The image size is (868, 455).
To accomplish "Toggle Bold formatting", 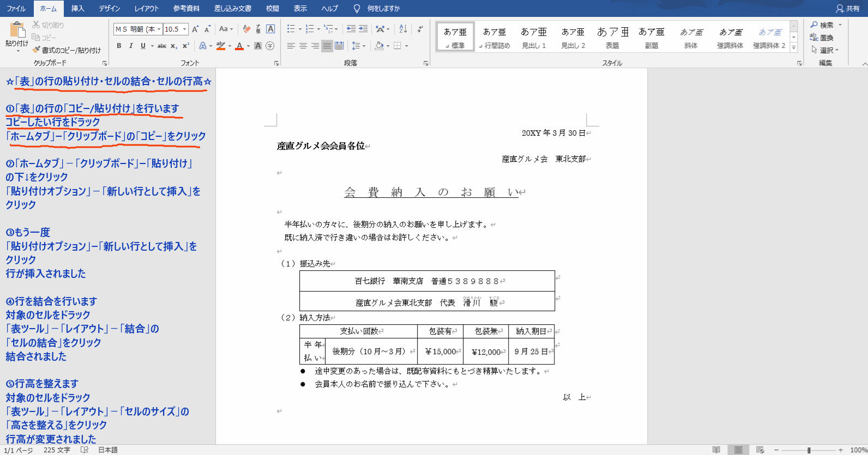I will coord(119,46).
